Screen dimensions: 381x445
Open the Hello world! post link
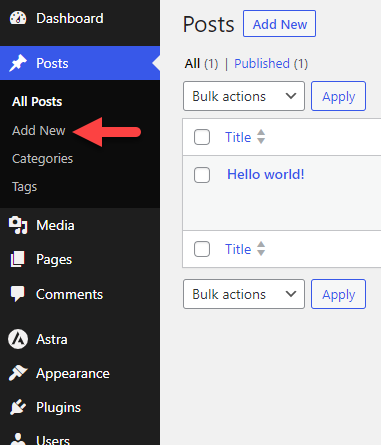tap(266, 174)
